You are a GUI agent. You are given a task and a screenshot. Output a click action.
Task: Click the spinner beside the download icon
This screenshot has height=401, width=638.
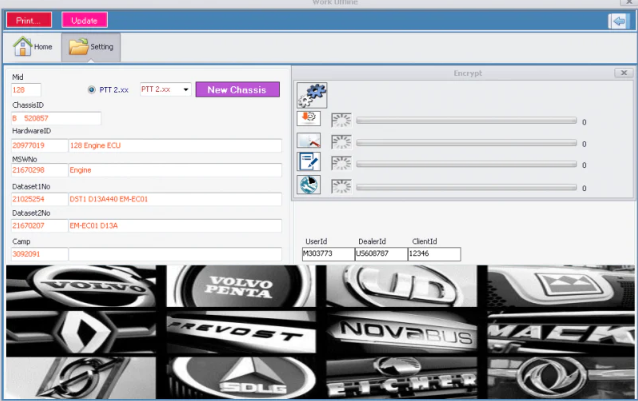coord(341,120)
